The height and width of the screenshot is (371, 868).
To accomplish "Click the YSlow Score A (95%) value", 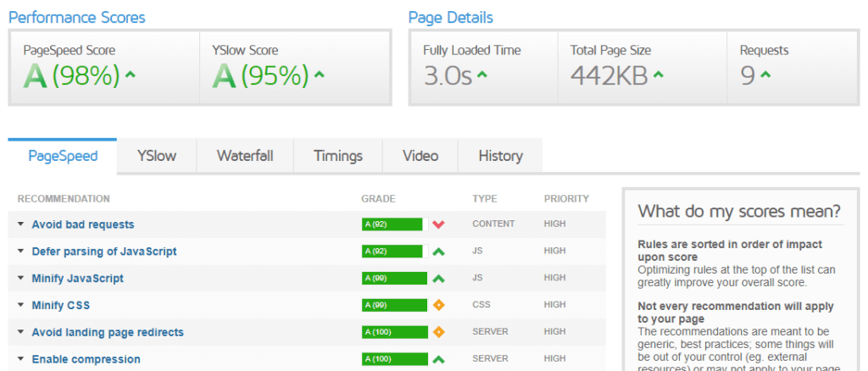I will pyautogui.click(x=261, y=75).
